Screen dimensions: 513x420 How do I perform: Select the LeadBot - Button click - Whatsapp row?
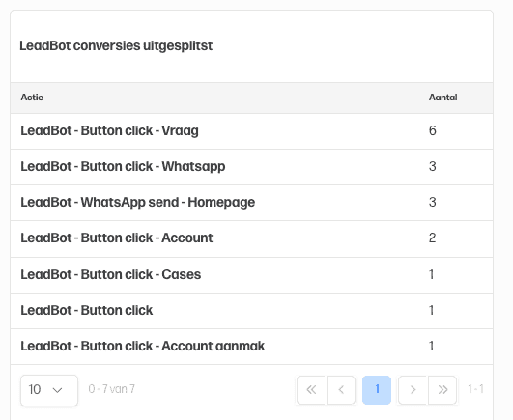click(x=251, y=167)
